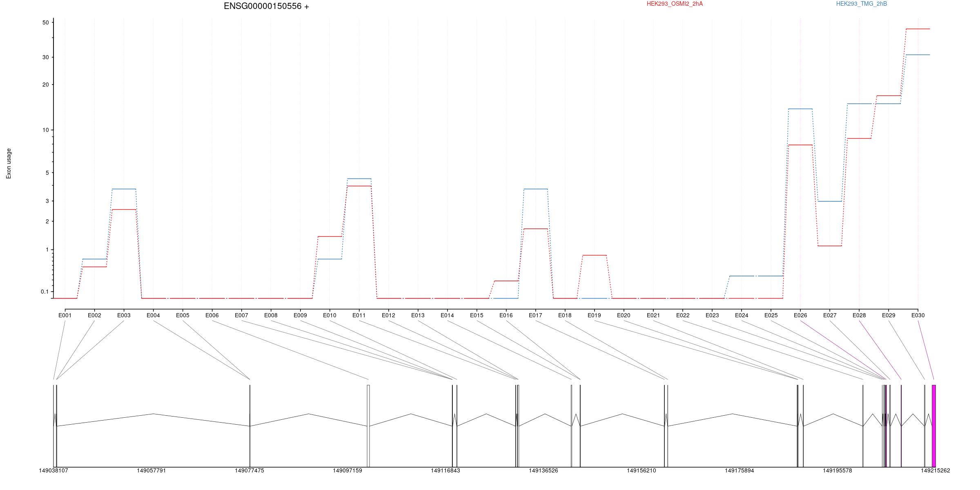Click genomic coordinate 149038107

pyautogui.click(x=53, y=470)
